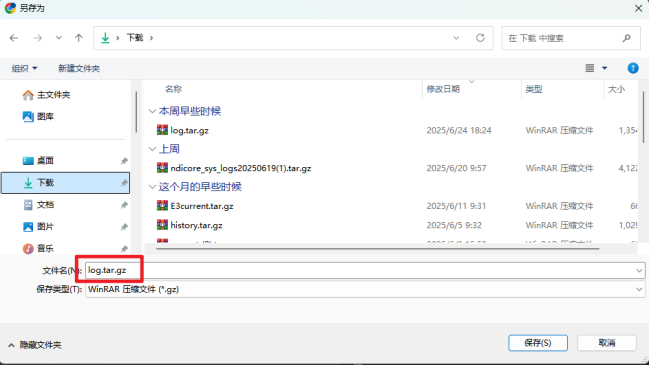Click pin icon next to 文档
This screenshot has width=649, height=366.
[124, 205]
